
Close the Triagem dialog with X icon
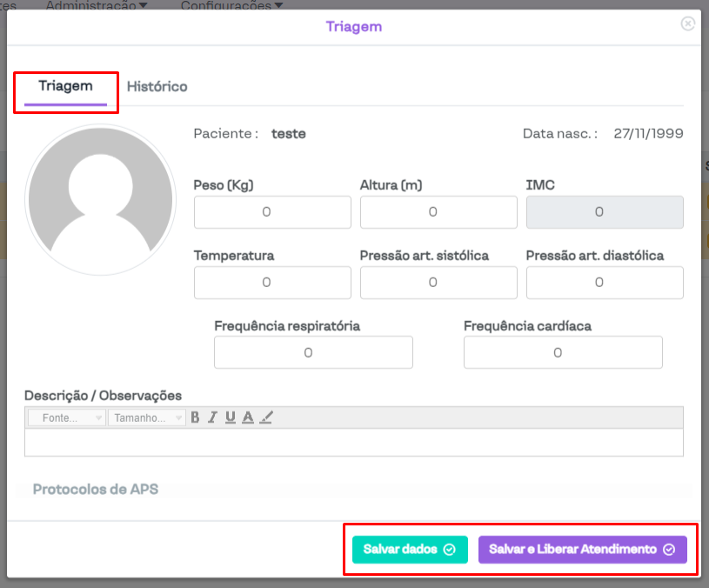pos(687,24)
